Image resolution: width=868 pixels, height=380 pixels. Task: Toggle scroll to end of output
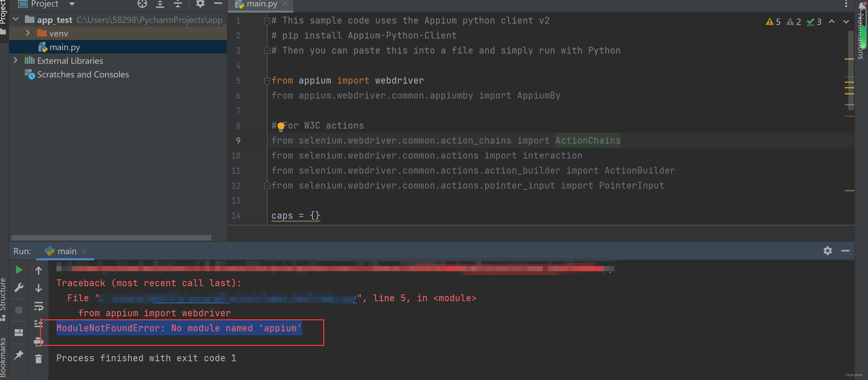[x=39, y=323]
